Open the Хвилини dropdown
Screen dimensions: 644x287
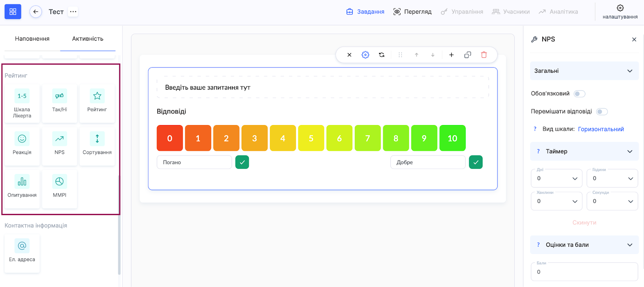pos(557,201)
